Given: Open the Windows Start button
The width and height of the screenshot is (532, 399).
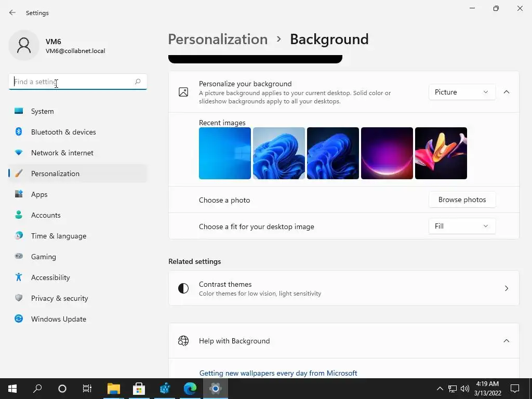Looking at the screenshot, I should 12,389.
